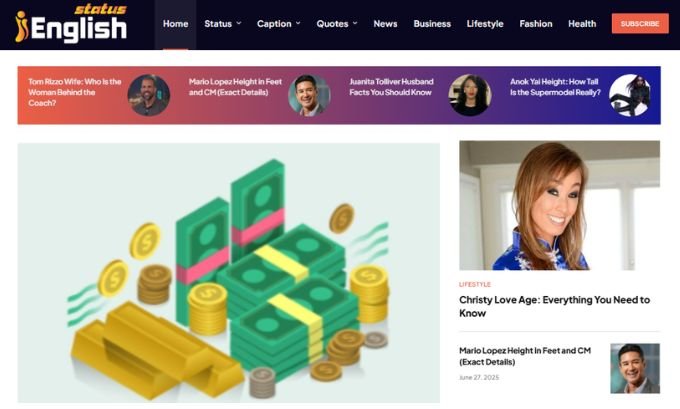The height and width of the screenshot is (409, 680).
Task: Open the News menu item
Action: [385, 24]
